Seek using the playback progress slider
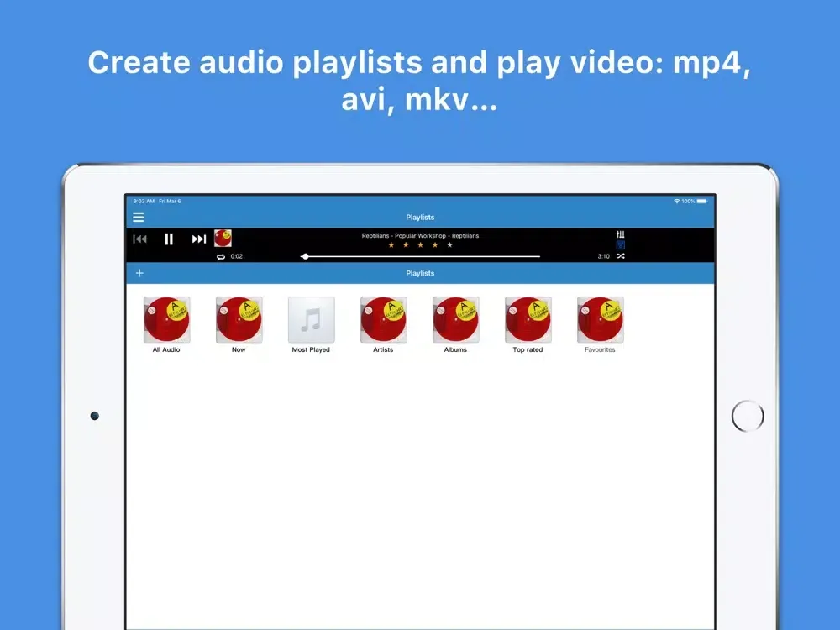The height and width of the screenshot is (630, 840). (x=420, y=256)
